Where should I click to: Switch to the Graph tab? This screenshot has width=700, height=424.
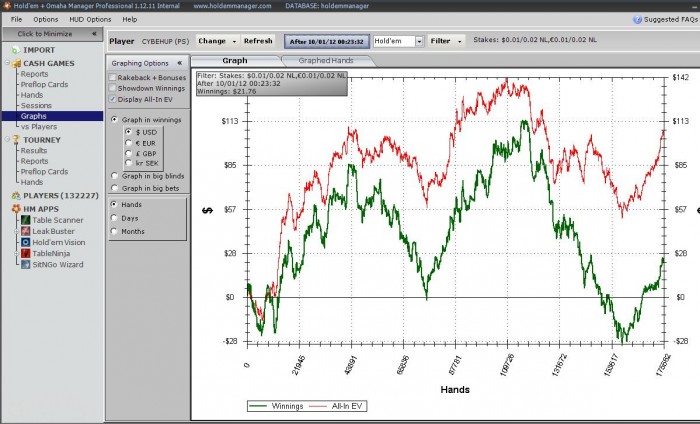pyautogui.click(x=235, y=61)
